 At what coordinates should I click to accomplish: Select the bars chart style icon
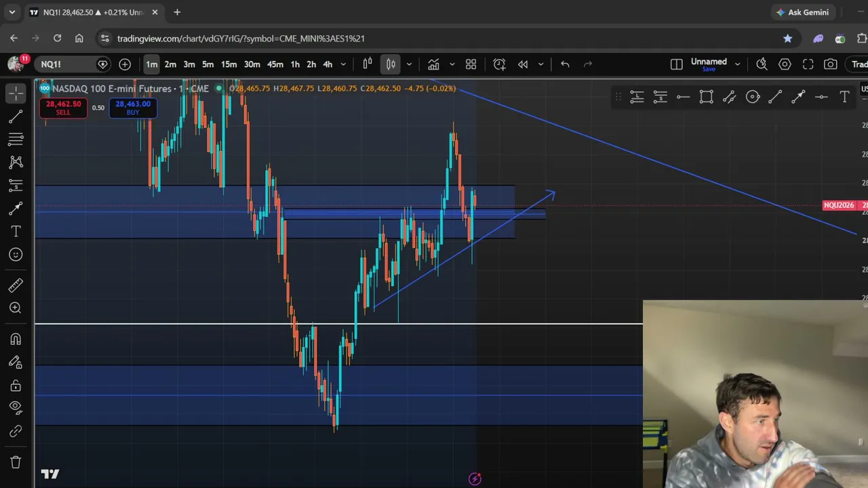[368, 64]
